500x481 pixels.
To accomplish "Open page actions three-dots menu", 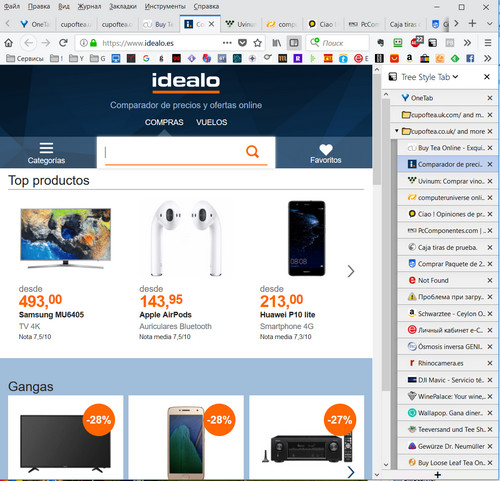I will point(227,43).
